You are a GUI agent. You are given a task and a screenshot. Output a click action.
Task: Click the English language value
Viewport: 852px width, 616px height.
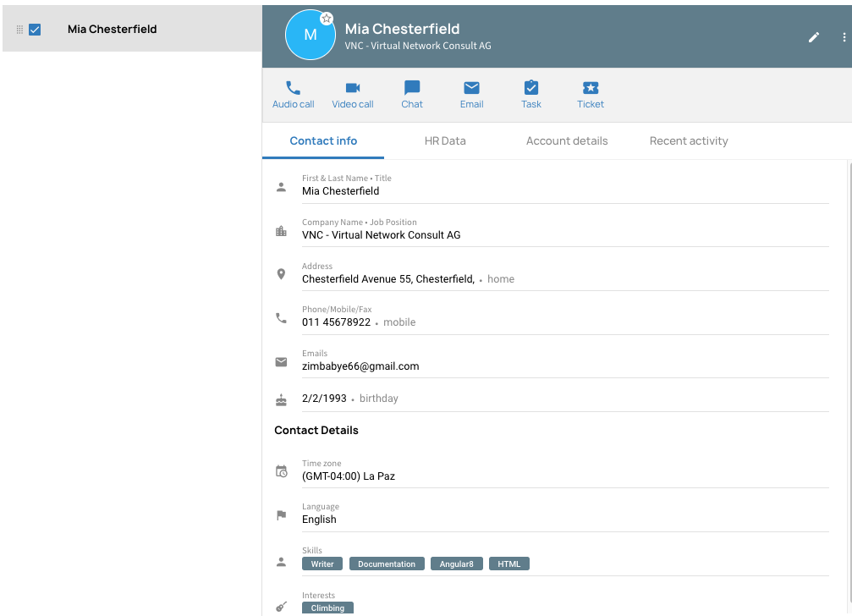(x=319, y=520)
